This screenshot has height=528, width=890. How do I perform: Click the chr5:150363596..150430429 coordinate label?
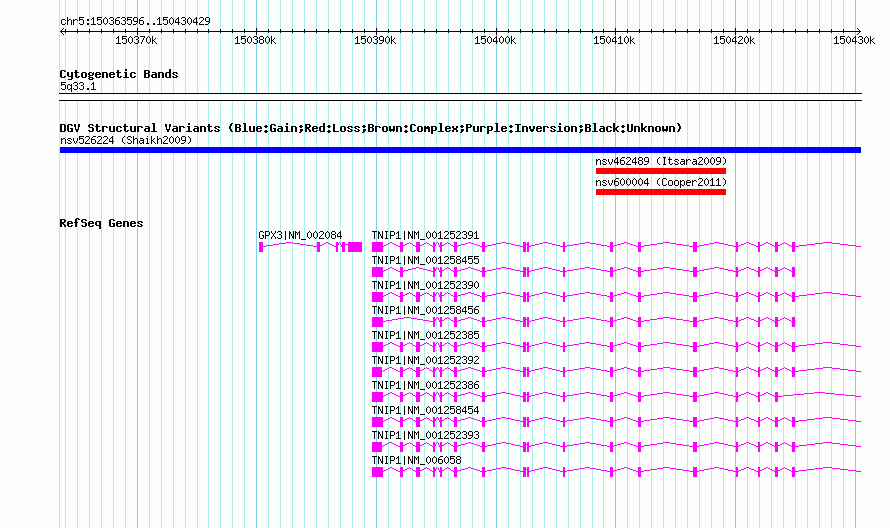[135, 21]
